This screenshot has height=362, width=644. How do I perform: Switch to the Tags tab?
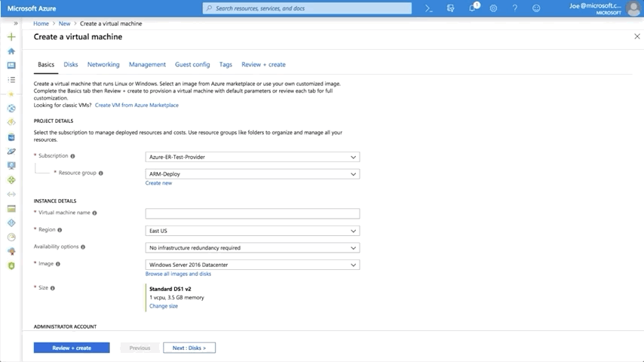coord(225,65)
